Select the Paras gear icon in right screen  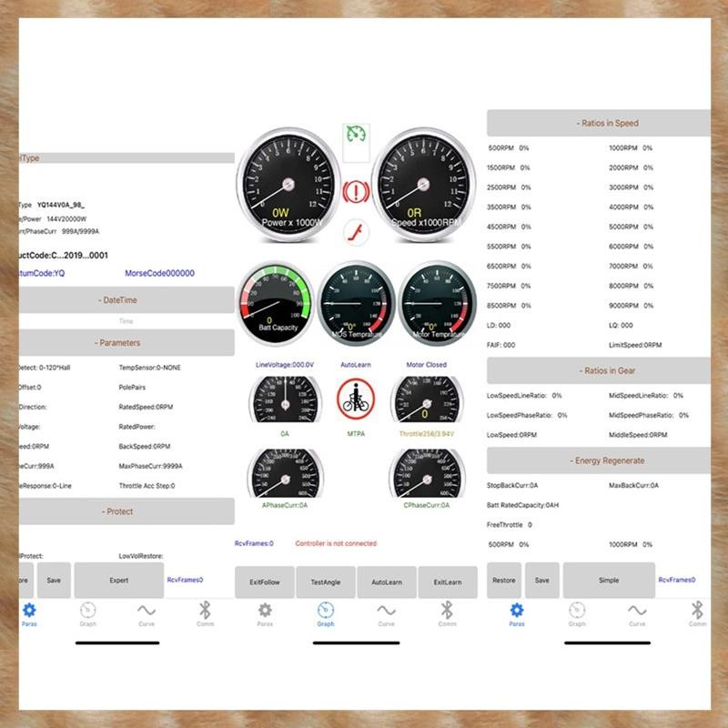click(x=517, y=614)
